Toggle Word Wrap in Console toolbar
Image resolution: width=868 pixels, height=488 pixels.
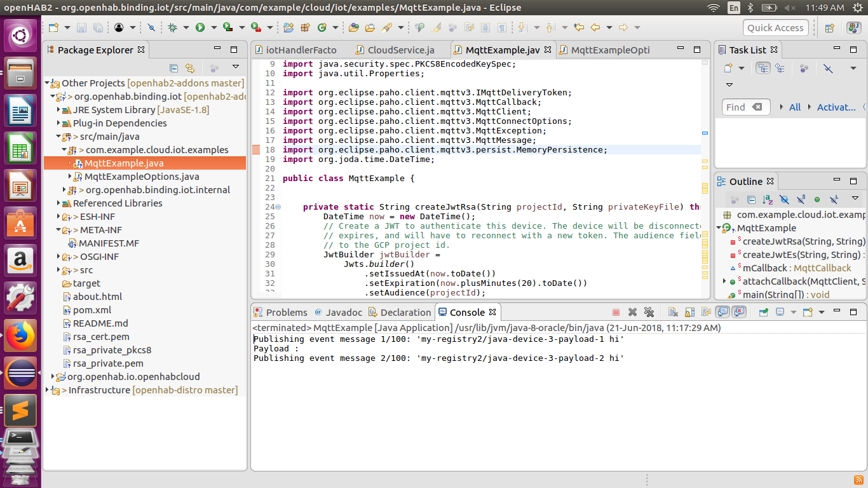706,312
